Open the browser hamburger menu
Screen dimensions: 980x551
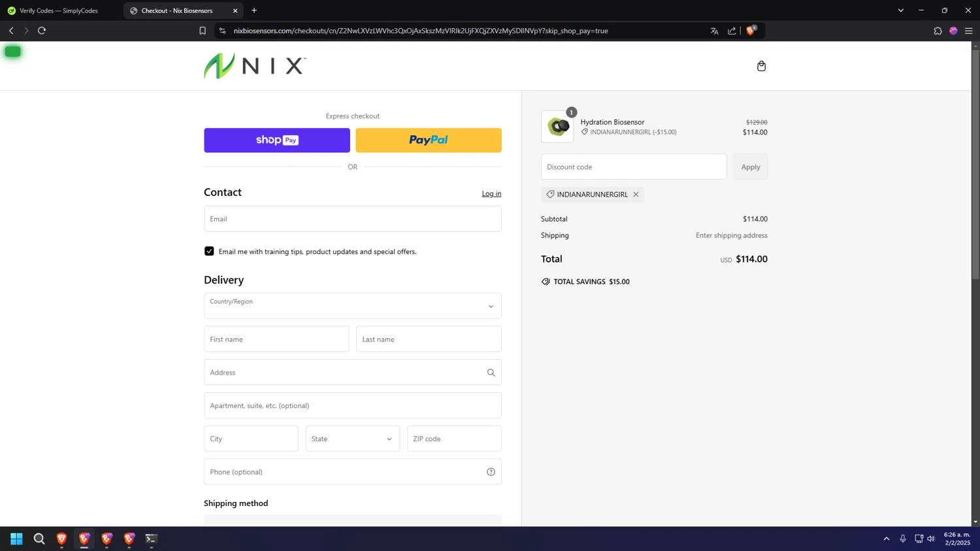tap(969, 31)
